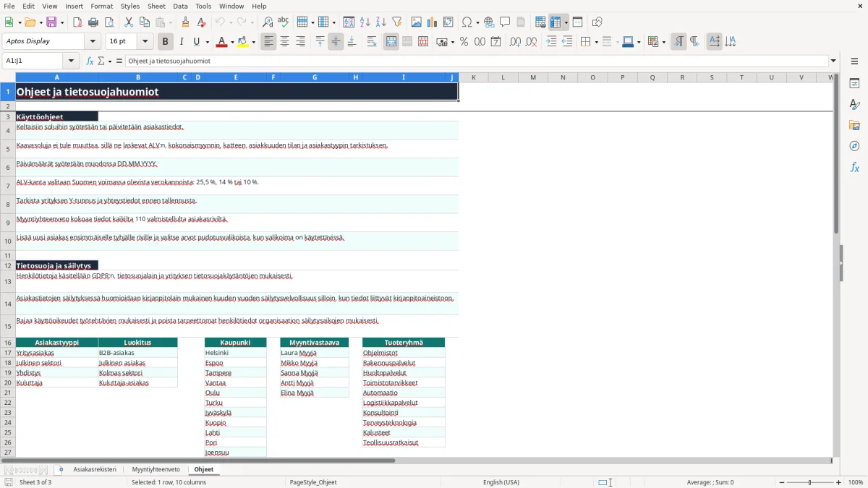
Task: Export directly as PDF icon
Action: [77, 22]
